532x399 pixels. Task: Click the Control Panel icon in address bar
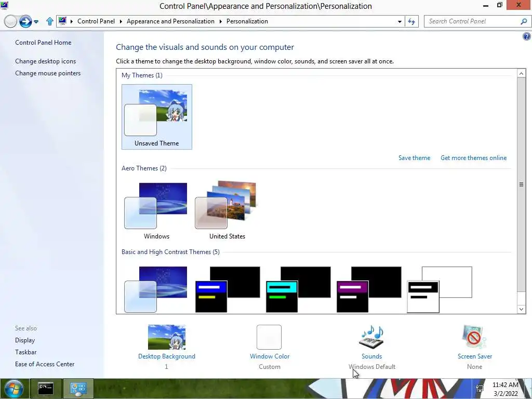[x=62, y=21]
